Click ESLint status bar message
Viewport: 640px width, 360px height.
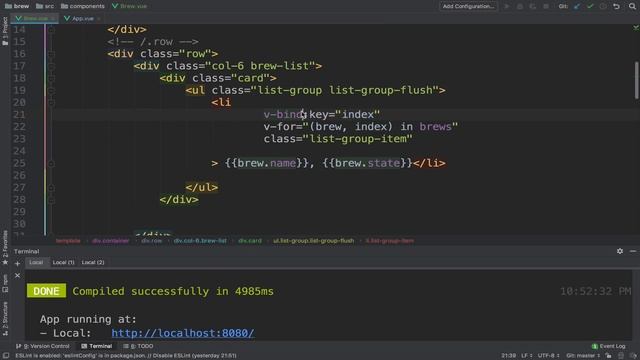126,356
